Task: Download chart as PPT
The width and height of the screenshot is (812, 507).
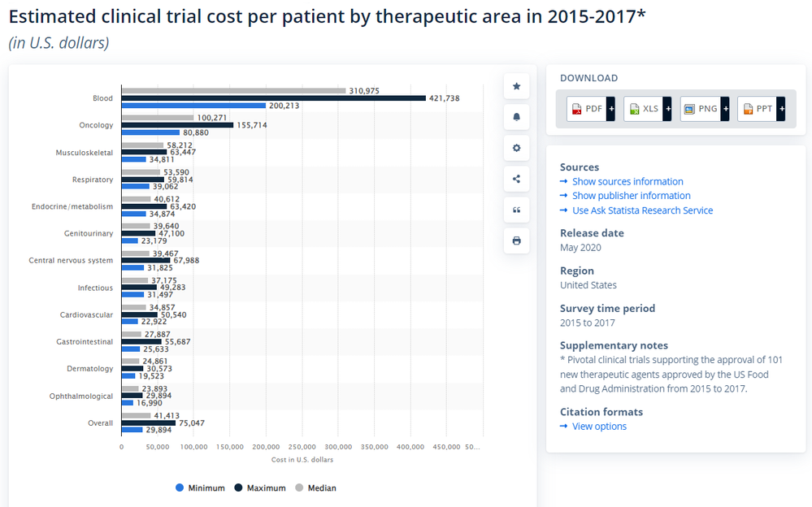Action: 757,109
